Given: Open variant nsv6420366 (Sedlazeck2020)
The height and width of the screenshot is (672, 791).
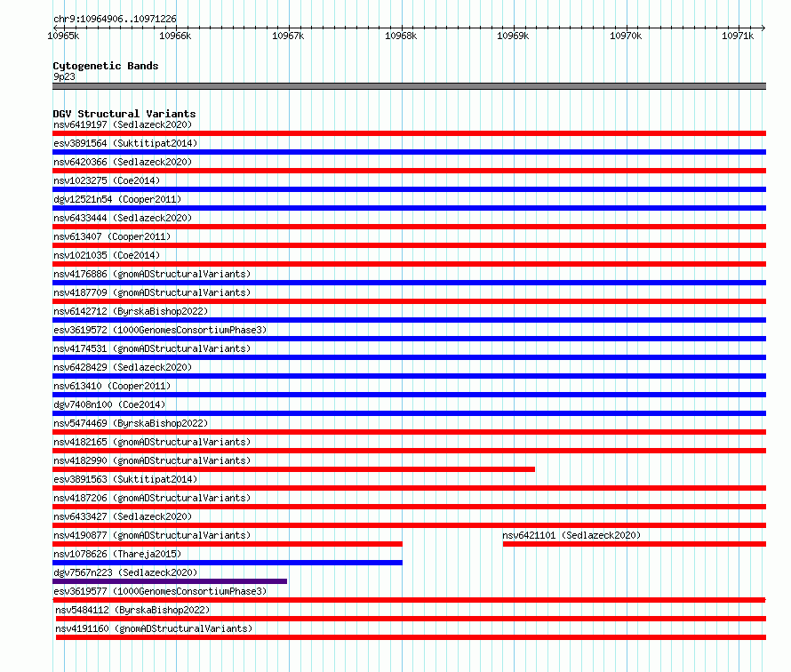Looking at the screenshot, I should (x=123, y=162).
